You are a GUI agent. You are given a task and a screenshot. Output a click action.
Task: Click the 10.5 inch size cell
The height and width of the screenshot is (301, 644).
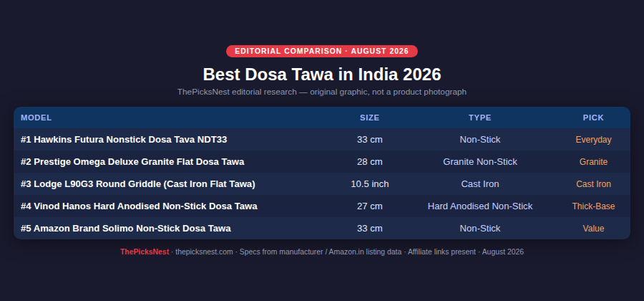pyautogui.click(x=370, y=184)
